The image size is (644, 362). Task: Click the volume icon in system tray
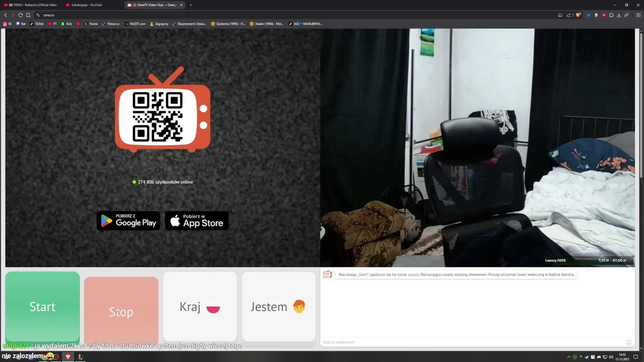tap(611, 357)
